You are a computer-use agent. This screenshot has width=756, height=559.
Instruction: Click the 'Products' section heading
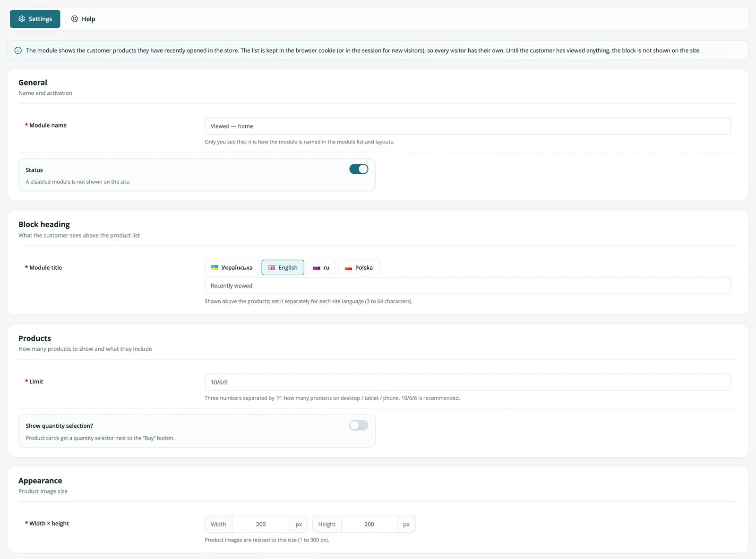tap(34, 339)
